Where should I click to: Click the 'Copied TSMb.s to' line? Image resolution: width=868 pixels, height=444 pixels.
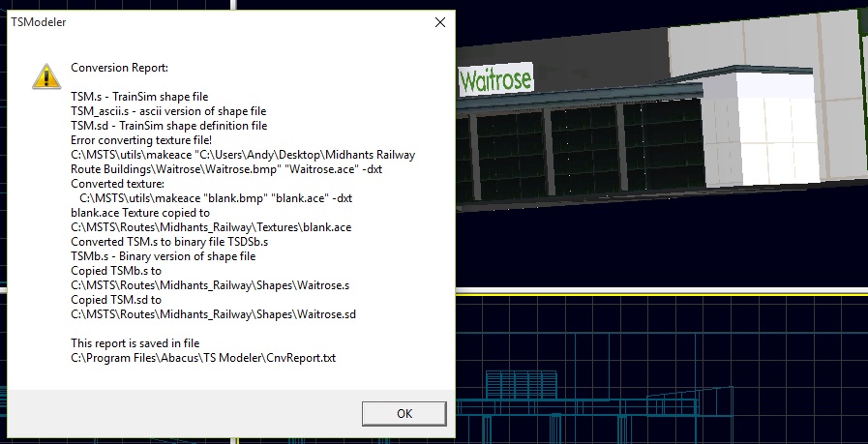pyautogui.click(x=116, y=271)
